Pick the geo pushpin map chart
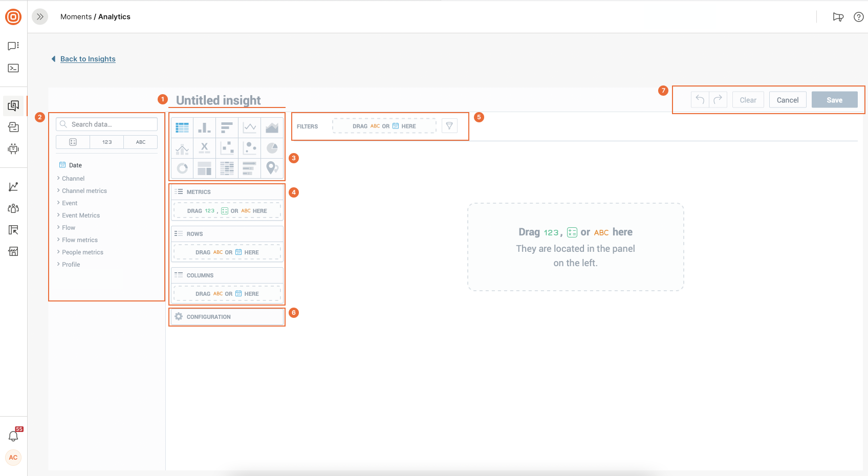 [x=272, y=168]
